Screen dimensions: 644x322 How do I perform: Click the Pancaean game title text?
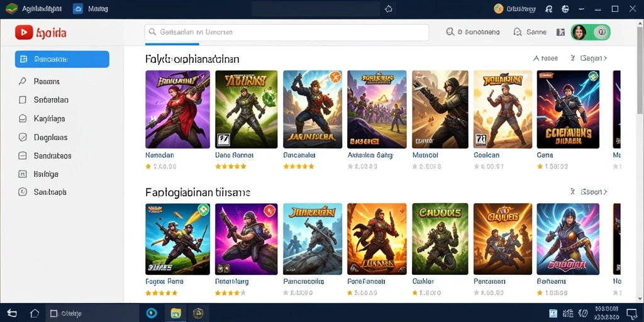(489, 282)
